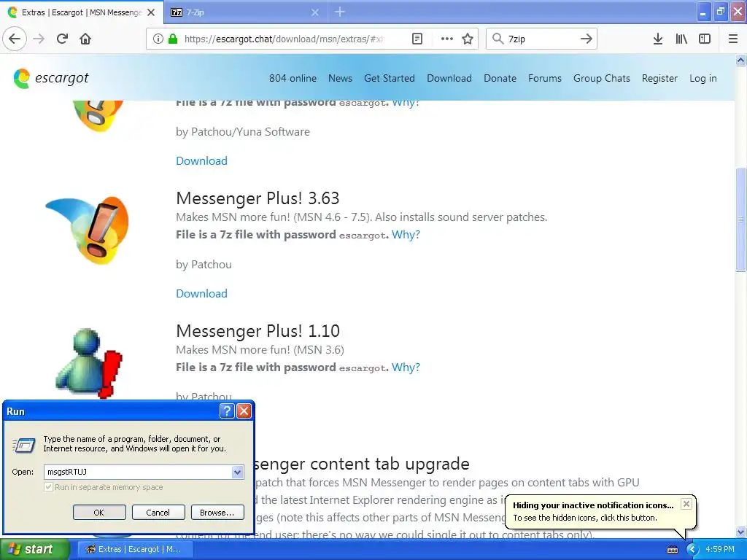
Task: Click scrollbar up arrow
Action: click(740, 60)
